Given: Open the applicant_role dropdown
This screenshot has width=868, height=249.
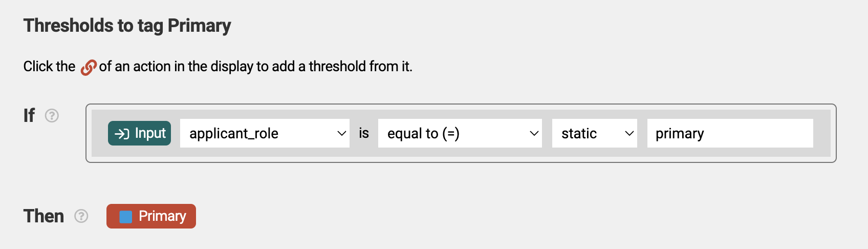Looking at the screenshot, I should pos(265,133).
